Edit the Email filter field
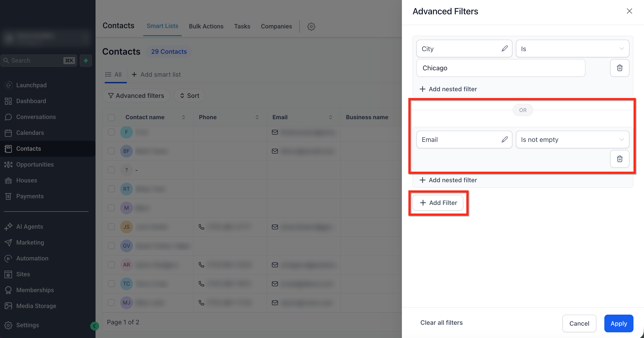 coord(504,139)
